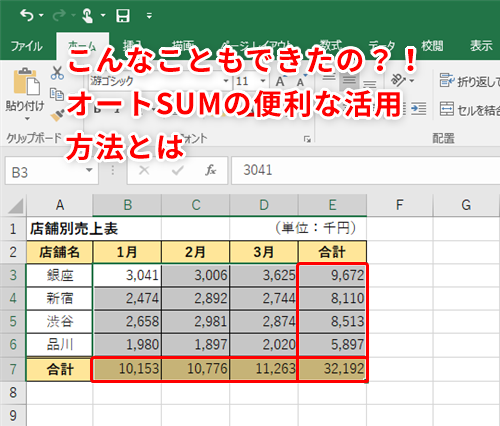Click the formula bar showing 3041

[366, 170]
